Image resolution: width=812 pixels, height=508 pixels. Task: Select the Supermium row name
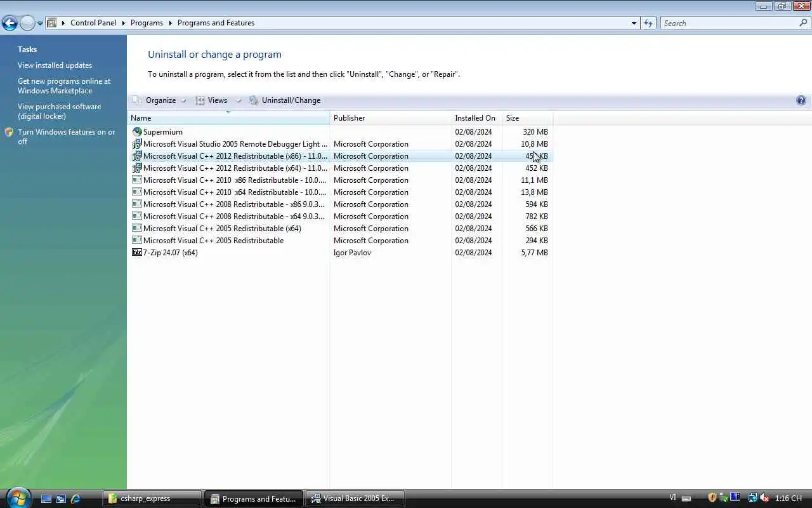pos(162,132)
